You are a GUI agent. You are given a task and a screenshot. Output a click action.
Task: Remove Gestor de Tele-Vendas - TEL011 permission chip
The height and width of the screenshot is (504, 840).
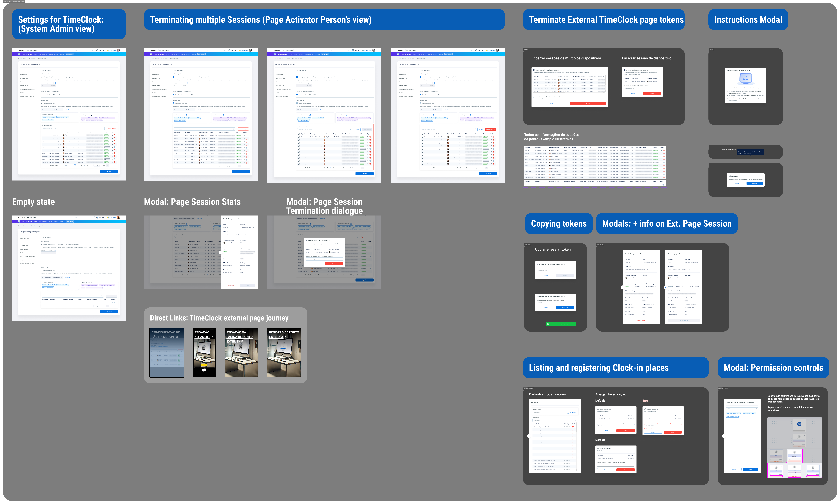click(x=740, y=413)
